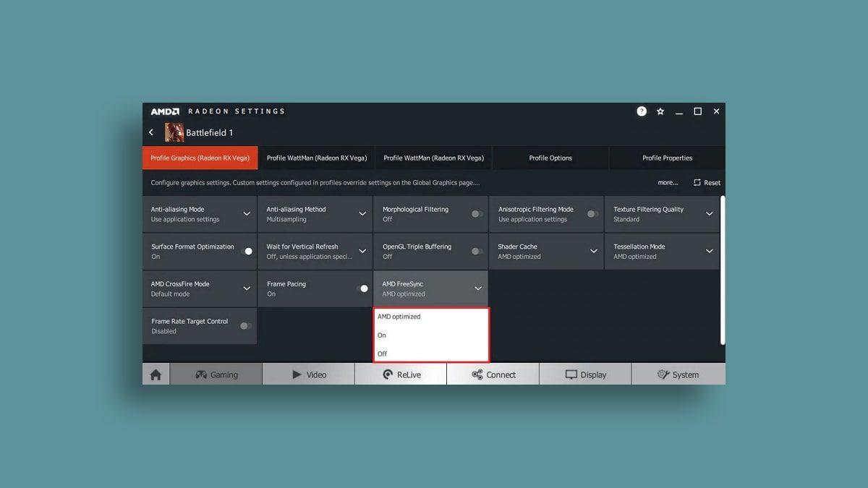Image resolution: width=868 pixels, height=488 pixels.
Task: Expand Anti-aliasing Mode dropdown
Action: [x=247, y=214]
